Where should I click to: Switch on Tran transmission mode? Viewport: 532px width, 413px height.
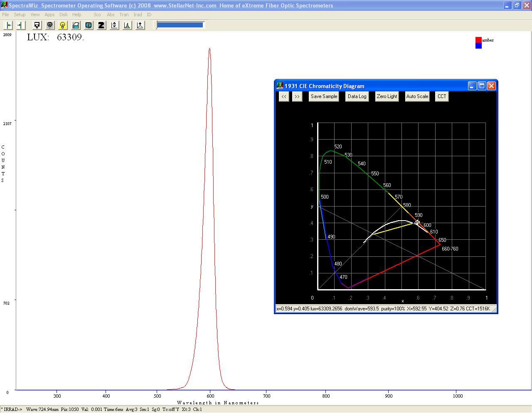coord(123,14)
